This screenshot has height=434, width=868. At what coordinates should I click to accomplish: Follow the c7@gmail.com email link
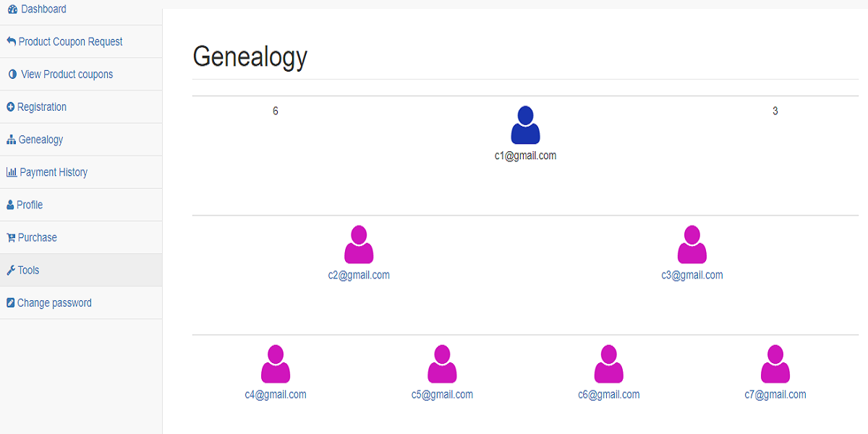coord(775,394)
